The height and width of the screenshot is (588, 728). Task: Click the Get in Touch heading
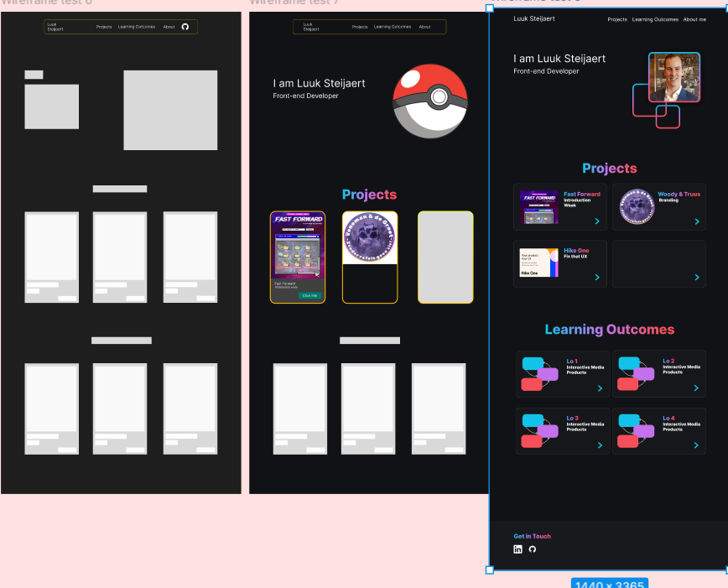pos(532,535)
